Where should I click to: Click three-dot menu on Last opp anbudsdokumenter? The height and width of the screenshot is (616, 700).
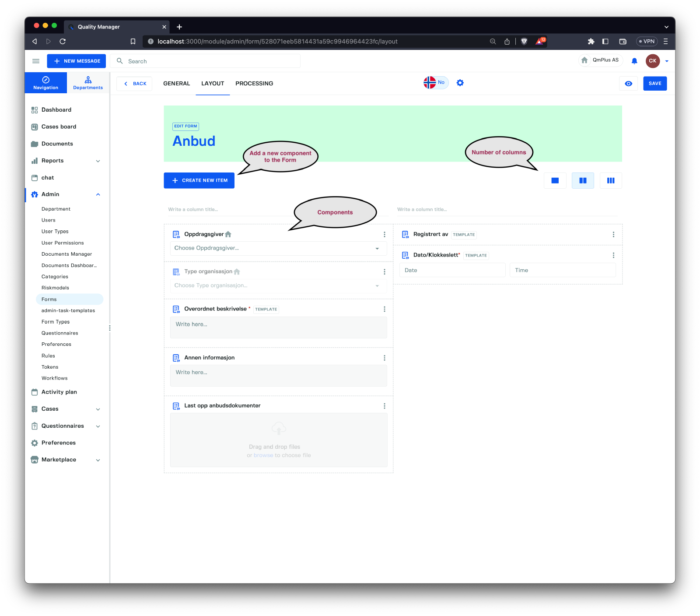384,406
